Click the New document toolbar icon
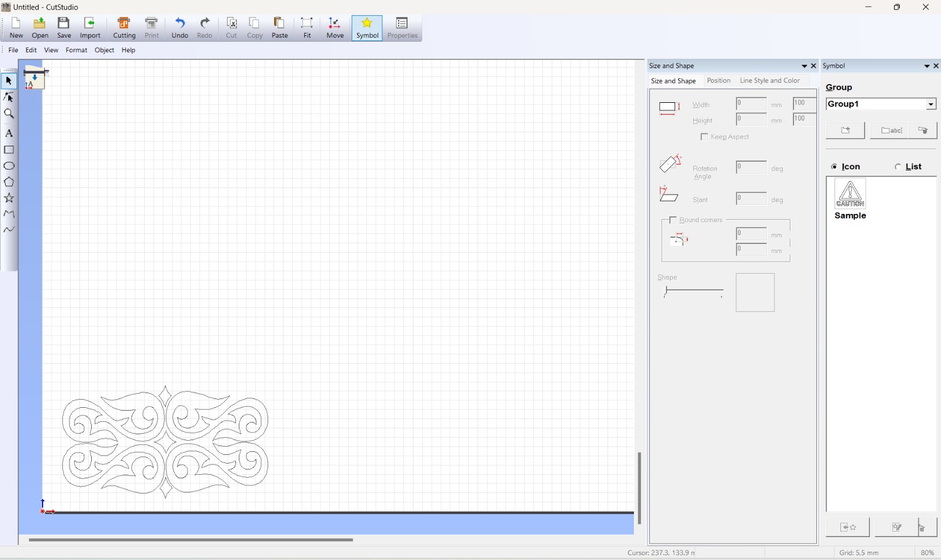Screen dimensions: 941x560 [16, 28]
